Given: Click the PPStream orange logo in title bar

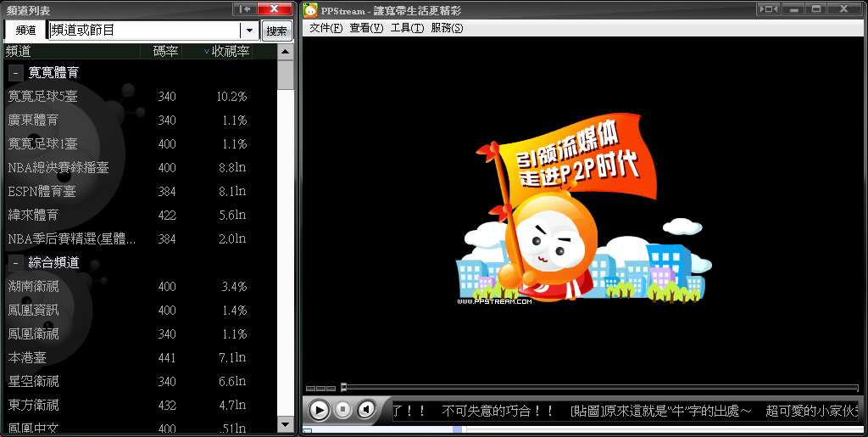Looking at the screenshot, I should coord(310,10).
